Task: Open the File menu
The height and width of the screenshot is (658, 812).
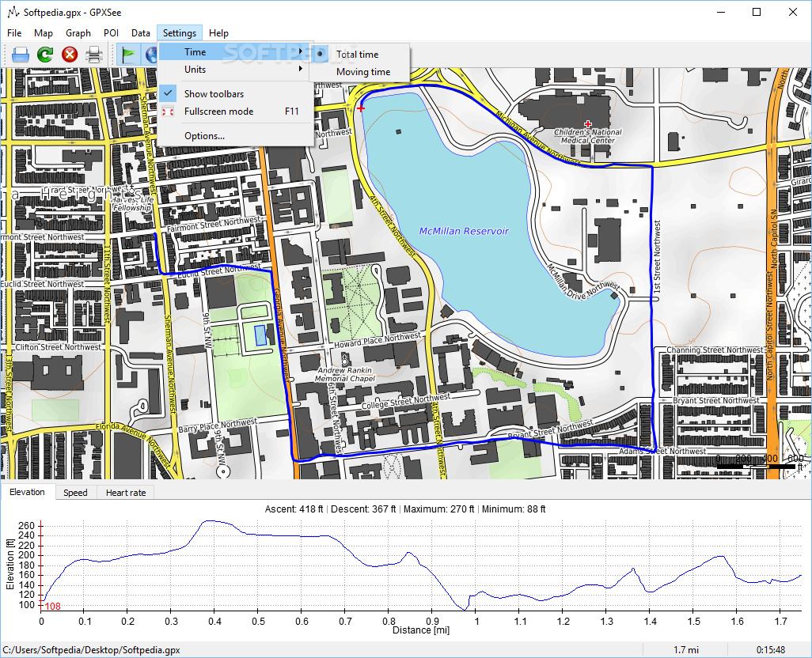Action: 14,33
